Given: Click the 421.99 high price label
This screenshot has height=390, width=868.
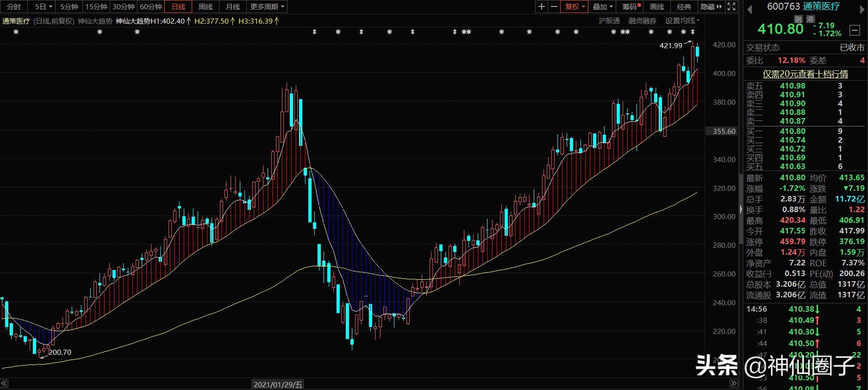Looking at the screenshot, I should coord(671,45).
